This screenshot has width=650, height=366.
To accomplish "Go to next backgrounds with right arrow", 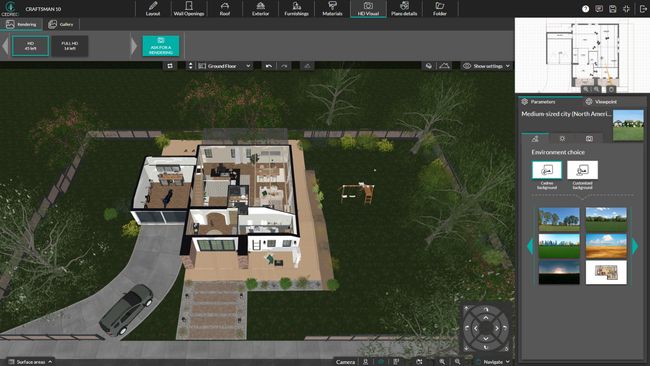I will pos(635,246).
